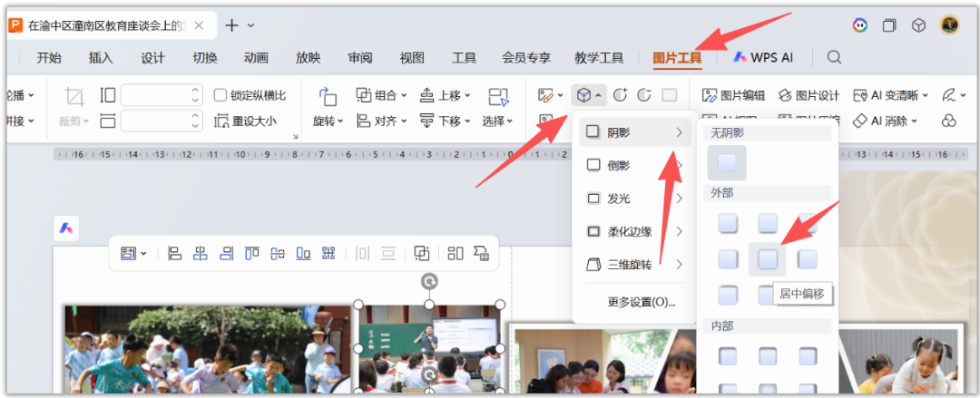Open the 会员专享 tab
The height and width of the screenshot is (398, 980).
click(x=526, y=57)
